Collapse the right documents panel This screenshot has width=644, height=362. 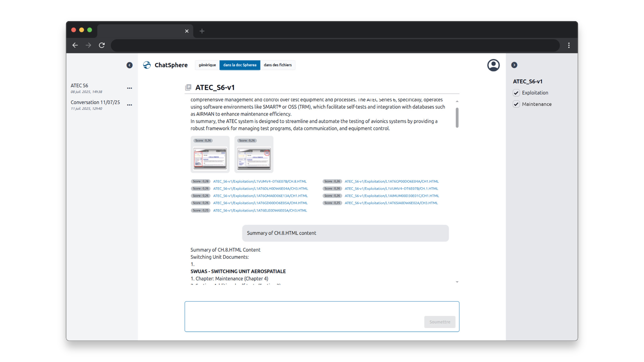514,65
